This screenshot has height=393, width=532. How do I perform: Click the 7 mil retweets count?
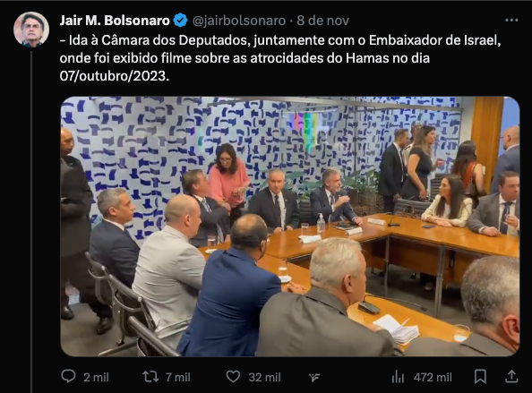tap(178, 377)
